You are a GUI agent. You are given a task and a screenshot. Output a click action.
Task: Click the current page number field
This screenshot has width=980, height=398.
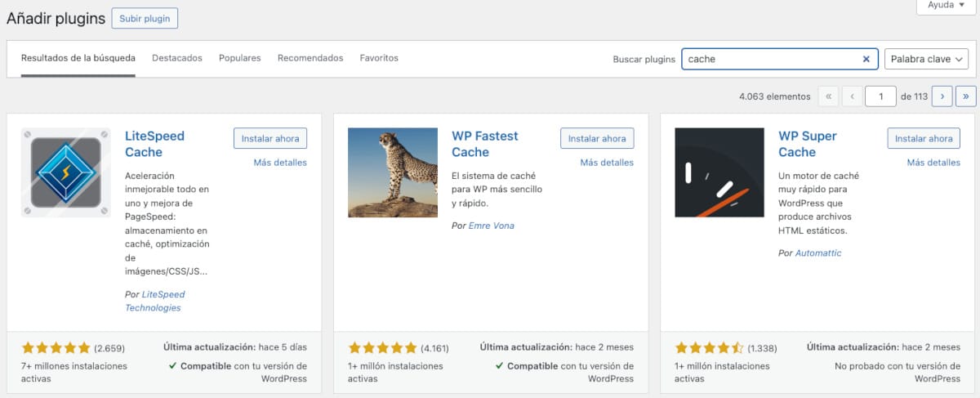pos(881,96)
